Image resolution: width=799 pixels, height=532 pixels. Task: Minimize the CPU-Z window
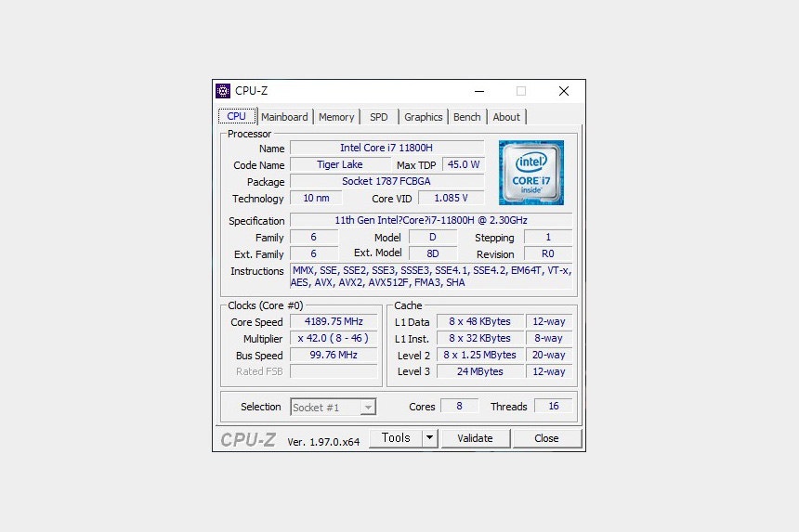(x=479, y=91)
